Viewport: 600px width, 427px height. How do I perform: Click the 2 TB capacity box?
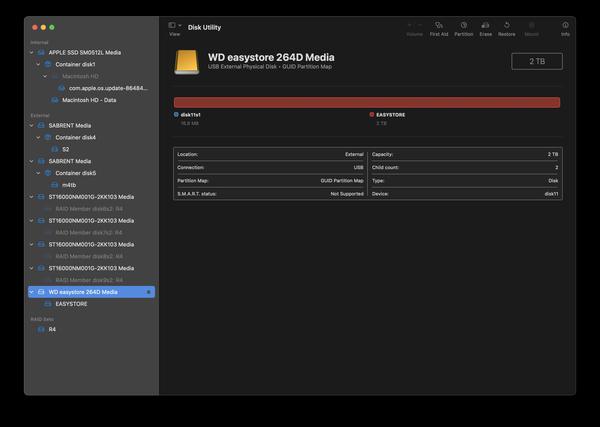[x=536, y=62]
